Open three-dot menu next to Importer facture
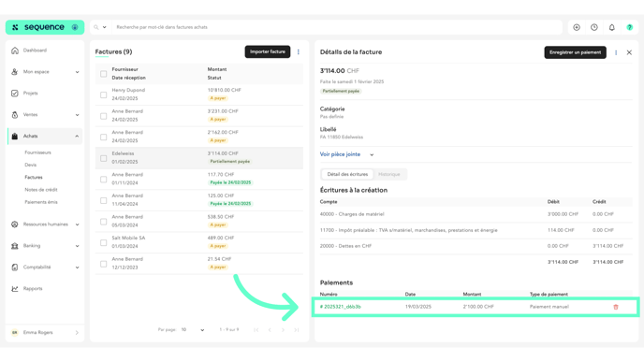 [x=299, y=51]
